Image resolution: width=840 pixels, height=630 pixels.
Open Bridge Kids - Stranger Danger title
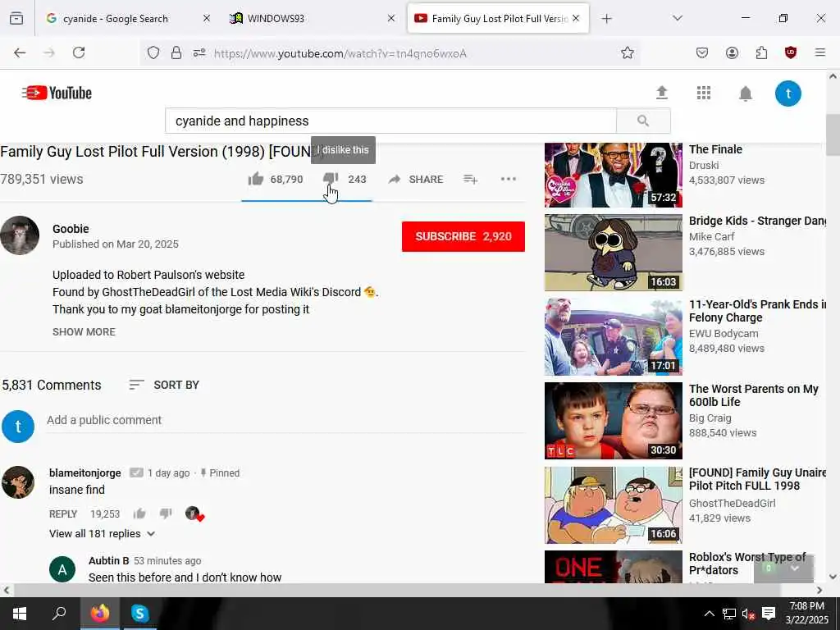[x=757, y=221]
